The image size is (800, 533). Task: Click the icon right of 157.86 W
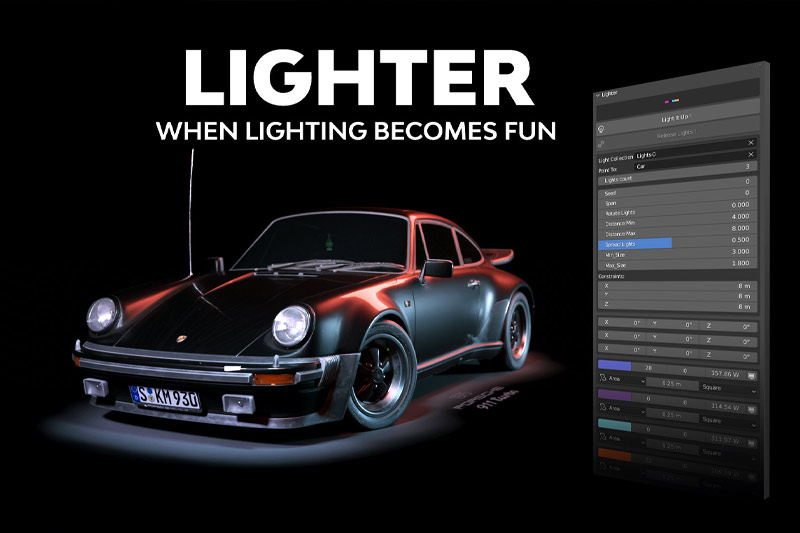coord(752,376)
